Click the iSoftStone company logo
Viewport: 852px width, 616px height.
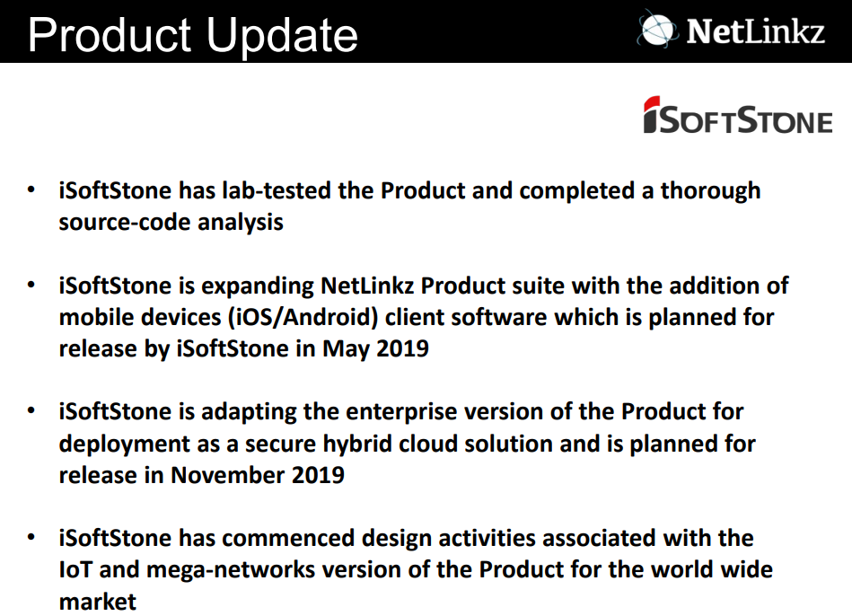tap(738, 115)
